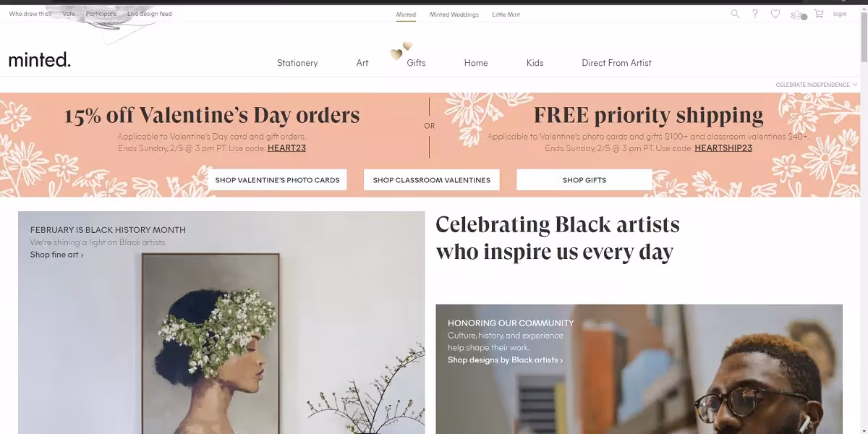
Task: Open the address book people icon
Action: tap(798, 14)
